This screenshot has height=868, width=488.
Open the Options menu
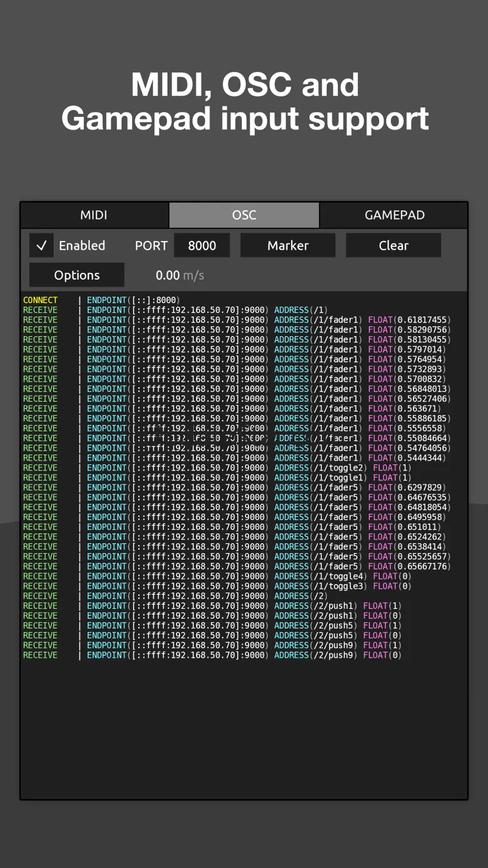tap(76, 275)
